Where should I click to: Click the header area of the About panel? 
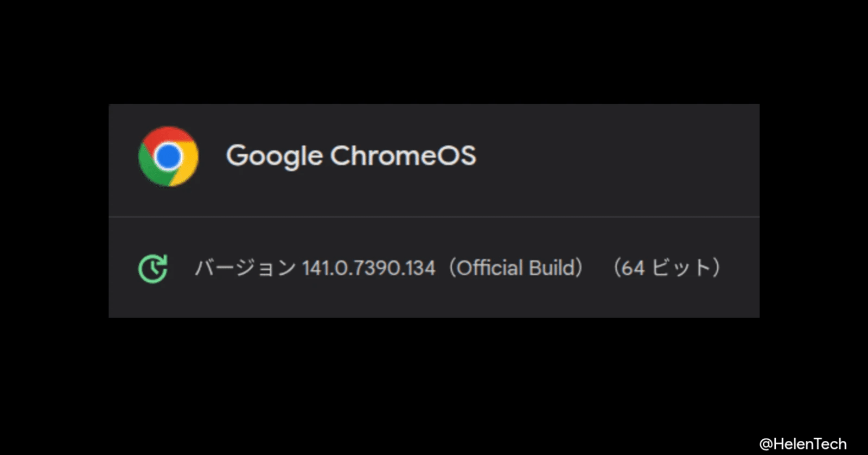[x=434, y=157]
